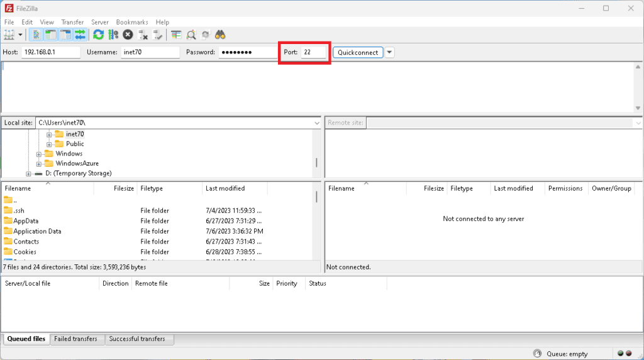This screenshot has width=644, height=360.
Task: Click the red activity indicator light
Action: click(x=629, y=354)
